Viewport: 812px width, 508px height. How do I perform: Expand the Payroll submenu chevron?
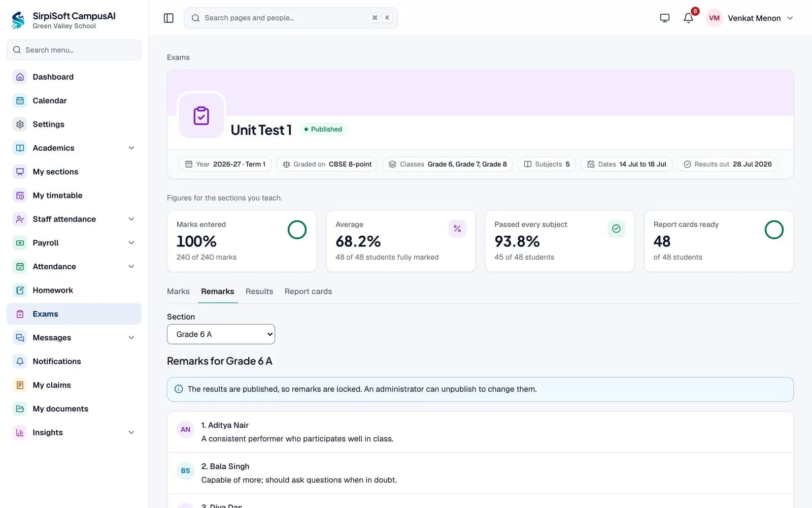tap(131, 243)
